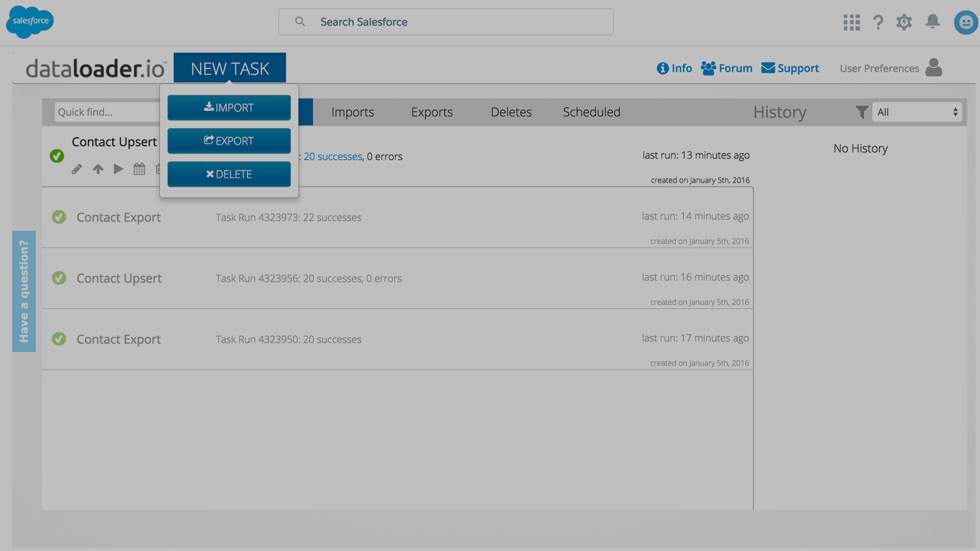Click the upload arrow icon under Contact Upsert
Viewport: 980px width, 551px height.
(98, 169)
